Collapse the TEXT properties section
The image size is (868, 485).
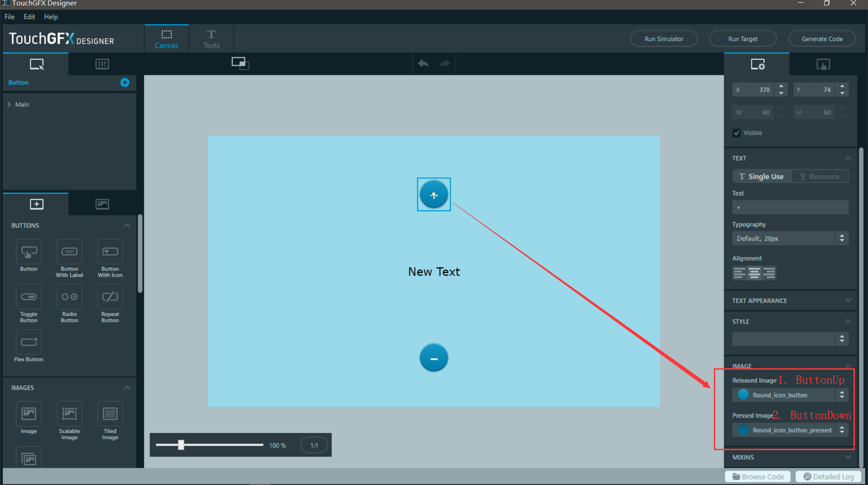point(848,158)
